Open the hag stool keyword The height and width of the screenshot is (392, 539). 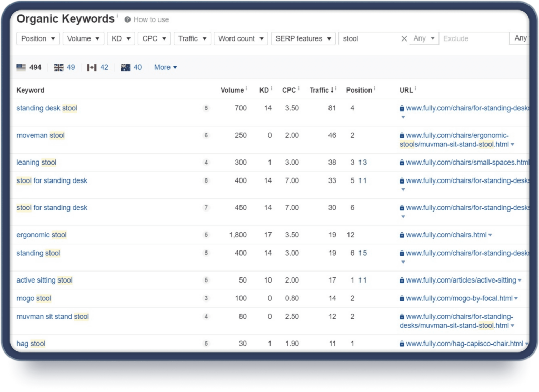[31, 344]
